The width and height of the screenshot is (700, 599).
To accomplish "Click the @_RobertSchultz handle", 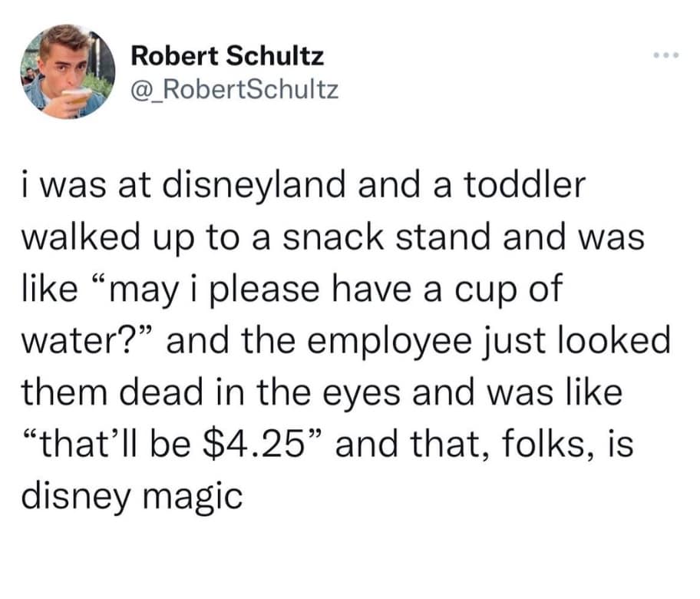I will pyautogui.click(x=234, y=91).
